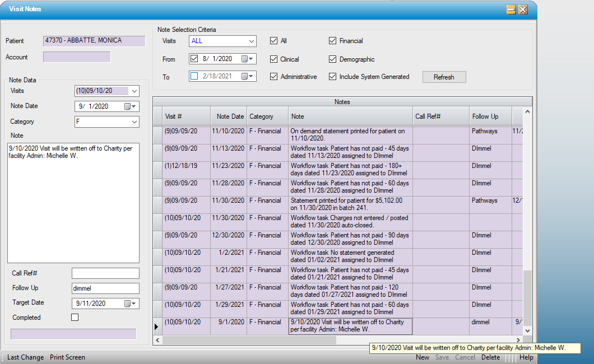Open the From date calendar picker
Image resolution: width=594 pixels, height=364 pixels.
pos(247,59)
